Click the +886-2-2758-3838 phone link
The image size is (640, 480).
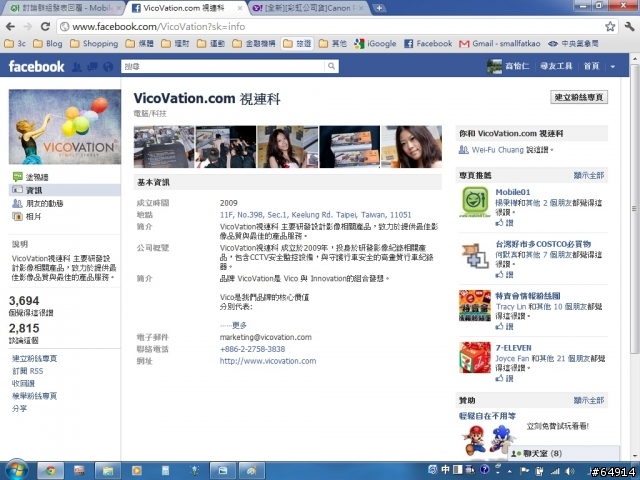252,349
